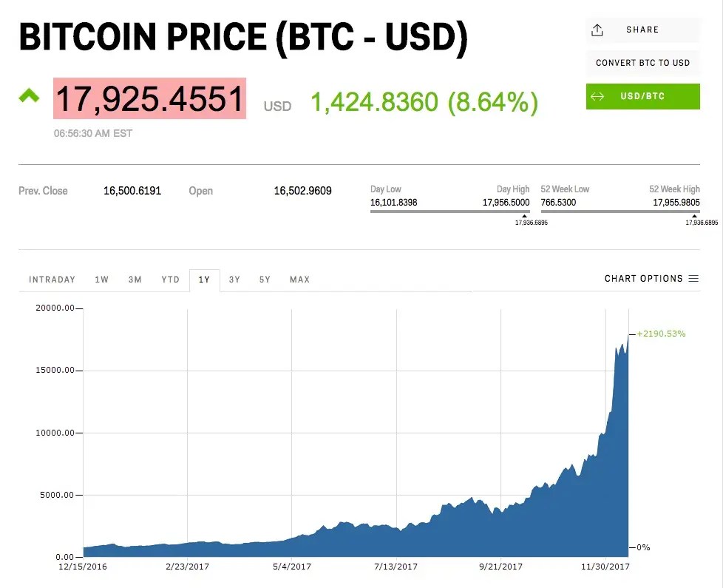The height and width of the screenshot is (588, 723).
Task: Show the YTD chart range
Action: [170, 280]
